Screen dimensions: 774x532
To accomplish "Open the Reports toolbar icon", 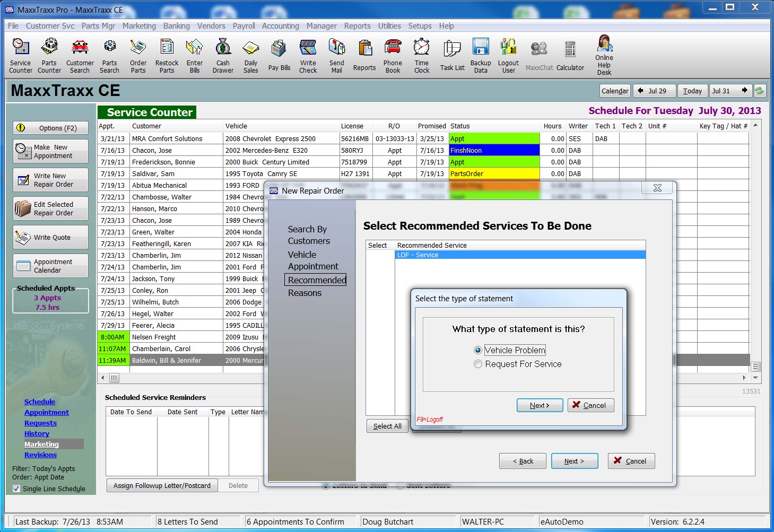I will pos(364,56).
